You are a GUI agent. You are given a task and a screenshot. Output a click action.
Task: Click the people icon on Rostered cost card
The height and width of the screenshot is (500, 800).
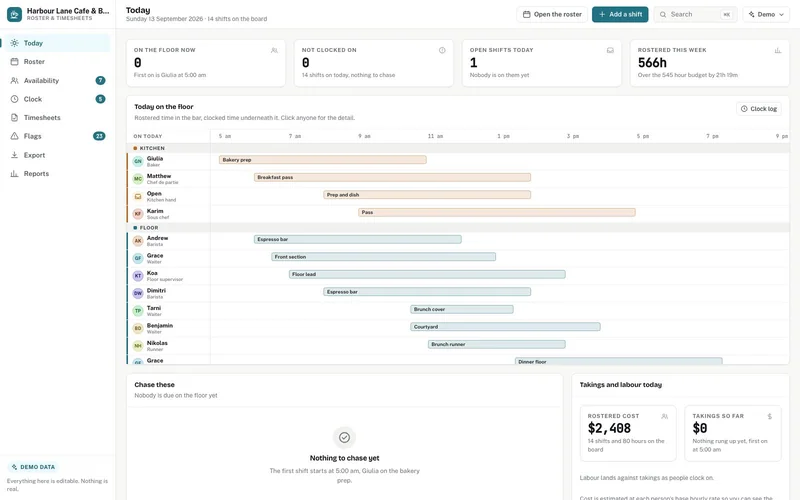[x=665, y=416]
